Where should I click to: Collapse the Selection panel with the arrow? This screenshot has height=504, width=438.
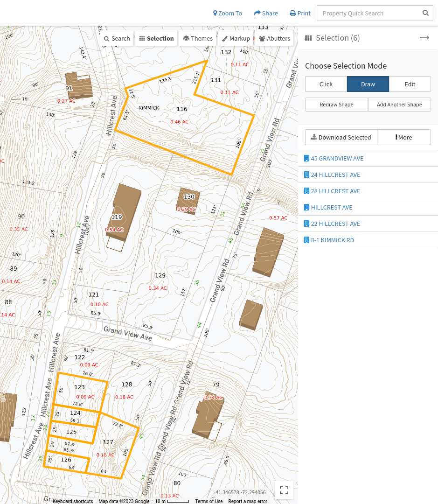pyautogui.click(x=424, y=38)
